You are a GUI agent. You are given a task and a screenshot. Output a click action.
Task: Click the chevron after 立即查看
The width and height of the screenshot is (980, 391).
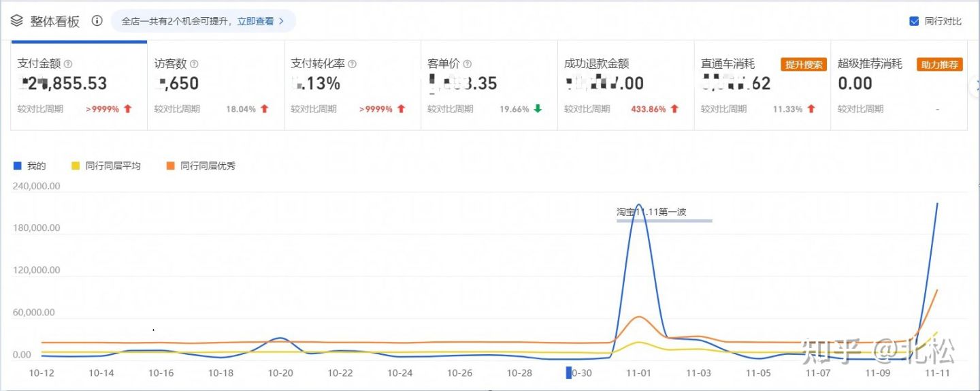coord(282,21)
